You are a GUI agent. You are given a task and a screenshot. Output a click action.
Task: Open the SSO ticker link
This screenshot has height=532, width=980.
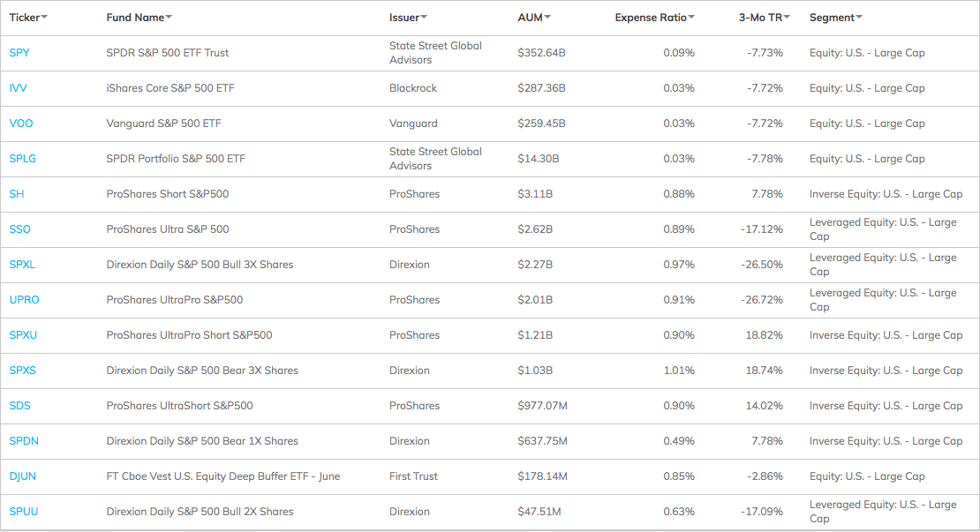pos(20,229)
